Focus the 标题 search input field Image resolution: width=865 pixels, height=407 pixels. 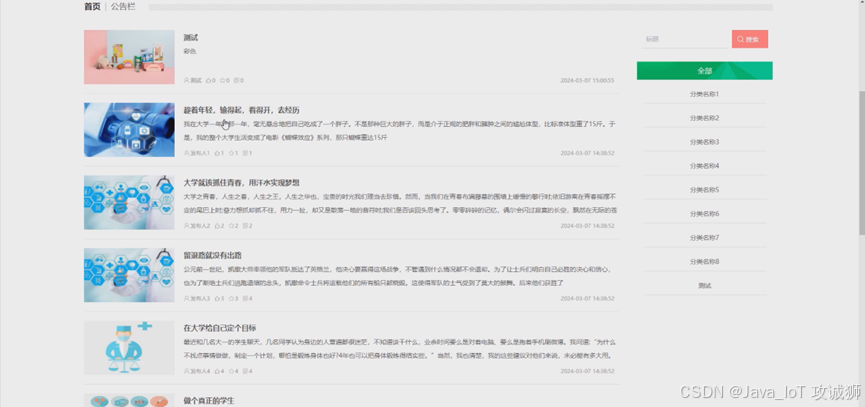684,39
